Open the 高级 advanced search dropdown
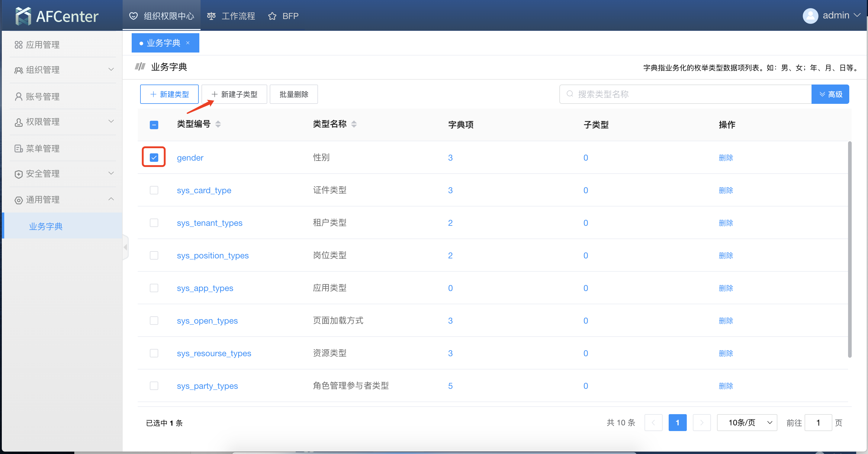Image resolution: width=868 pixels, height=454 pixels. [830, 94]
